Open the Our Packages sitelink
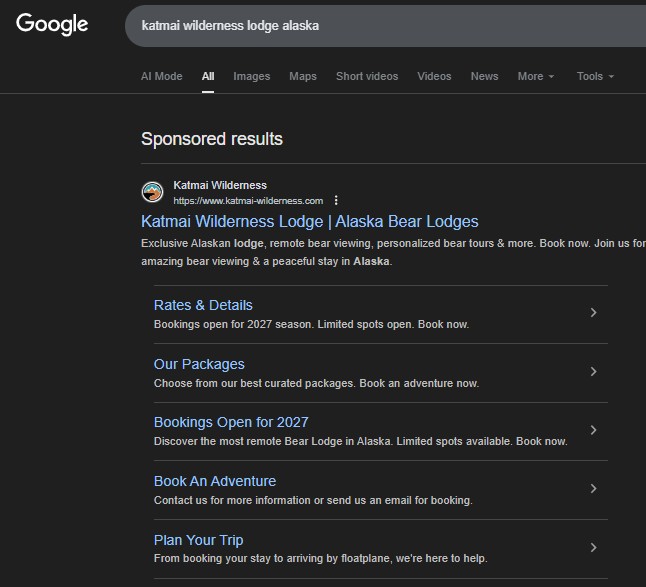 (x=199, y=364)
